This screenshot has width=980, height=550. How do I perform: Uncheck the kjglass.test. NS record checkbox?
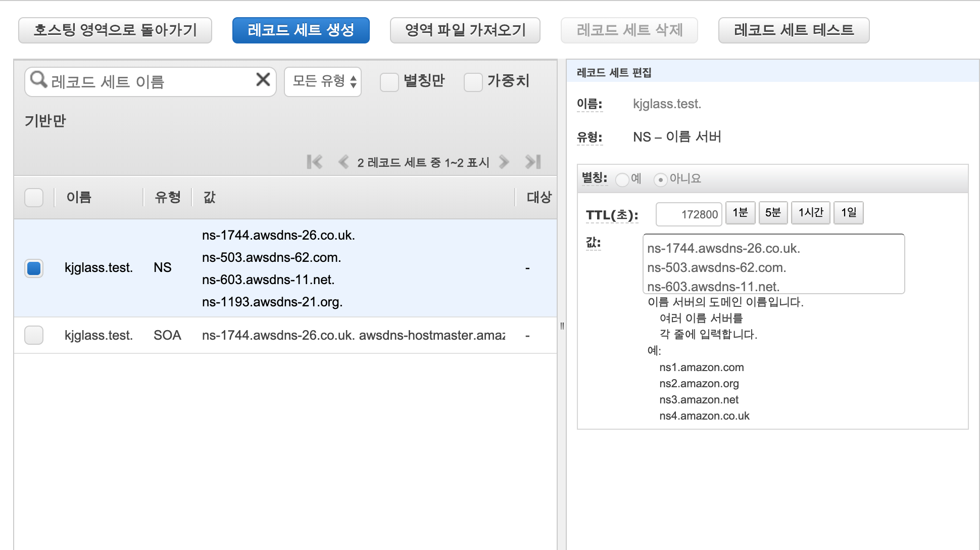pos(34,268)
